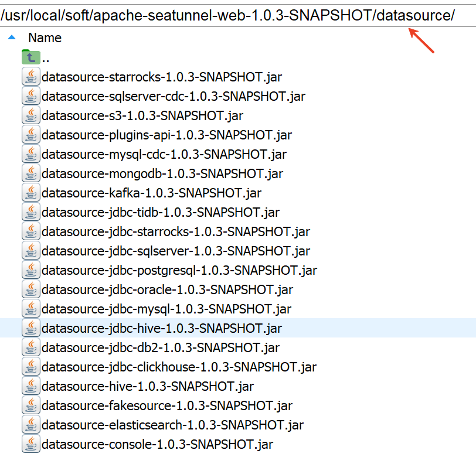
Task: Click the jar icon for datasource-jdbc-mysql
Action: coord(31,309)
